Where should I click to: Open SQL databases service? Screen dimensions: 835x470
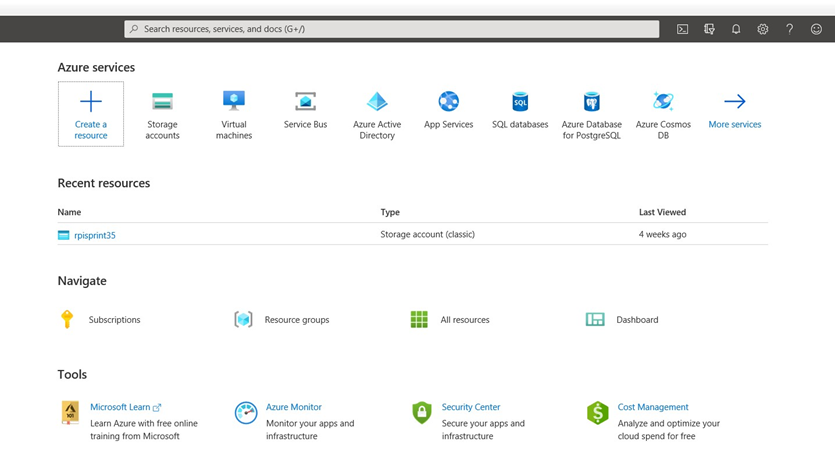(520, 102)
